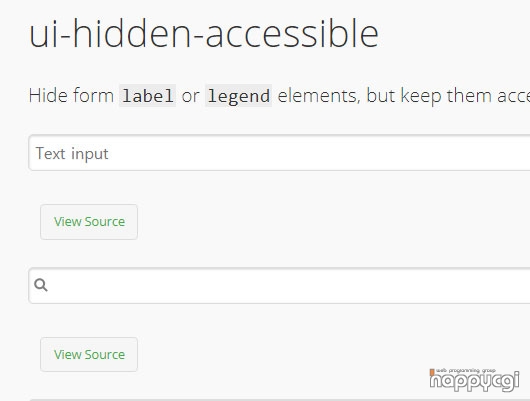
Task: Click the word 'or' between the code snippets
Action: pyautogui.click(x=190, y=96)
